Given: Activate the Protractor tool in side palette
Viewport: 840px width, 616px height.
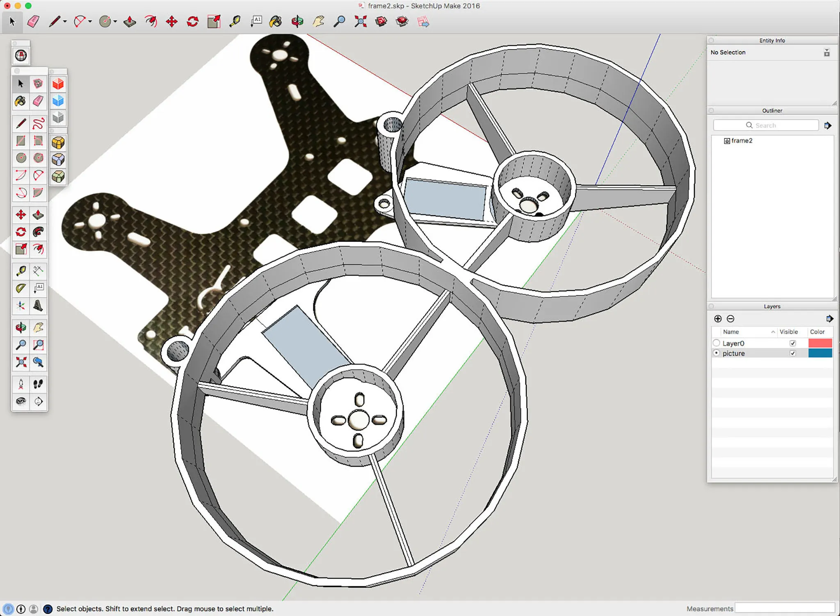Looking at the screenshot, I should 21,288.
